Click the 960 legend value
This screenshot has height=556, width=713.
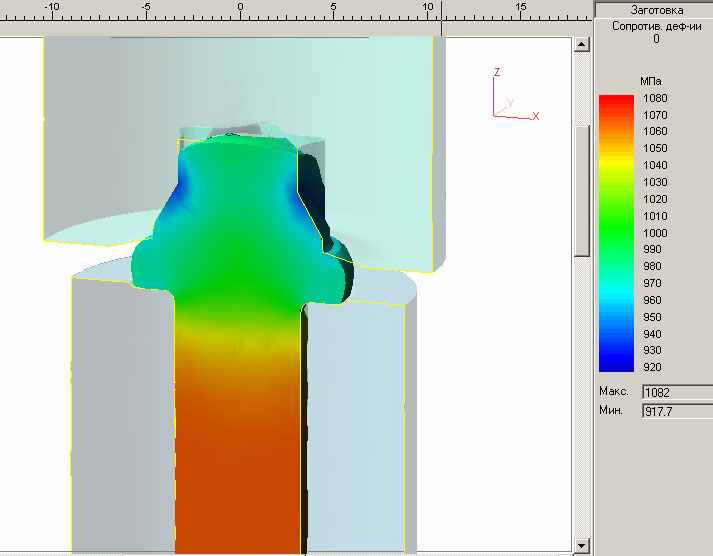pyautogui.click(x=652, y=301)
